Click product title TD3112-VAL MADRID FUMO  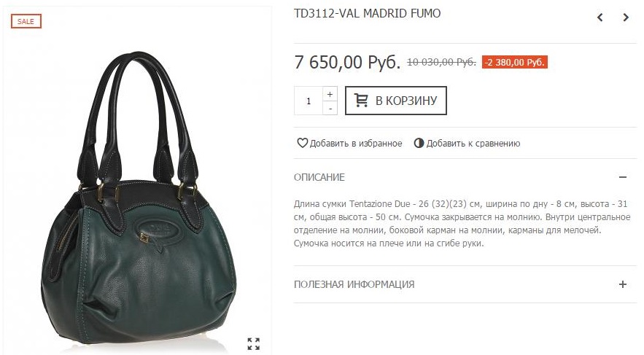[367, 14]
